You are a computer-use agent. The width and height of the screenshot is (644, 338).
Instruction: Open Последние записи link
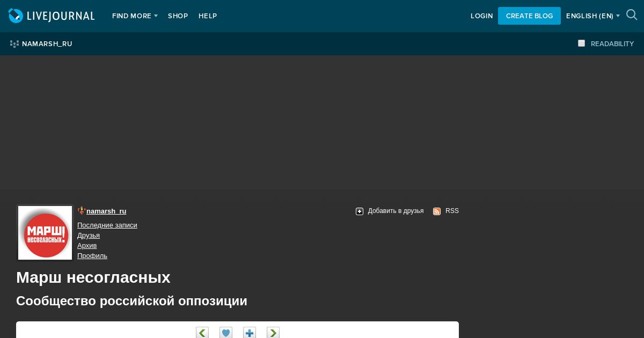pos(107,225)
